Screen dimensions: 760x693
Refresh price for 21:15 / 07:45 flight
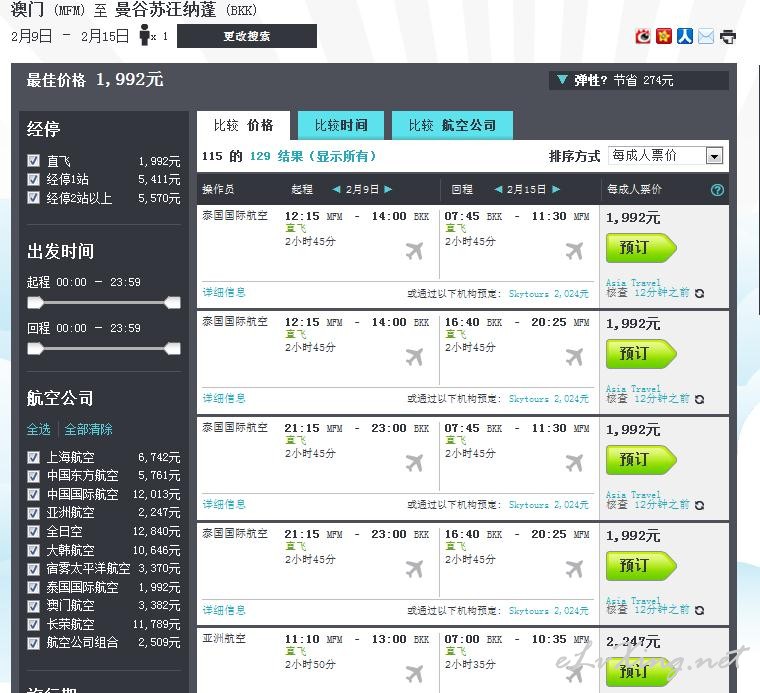[x=699, y=505]
